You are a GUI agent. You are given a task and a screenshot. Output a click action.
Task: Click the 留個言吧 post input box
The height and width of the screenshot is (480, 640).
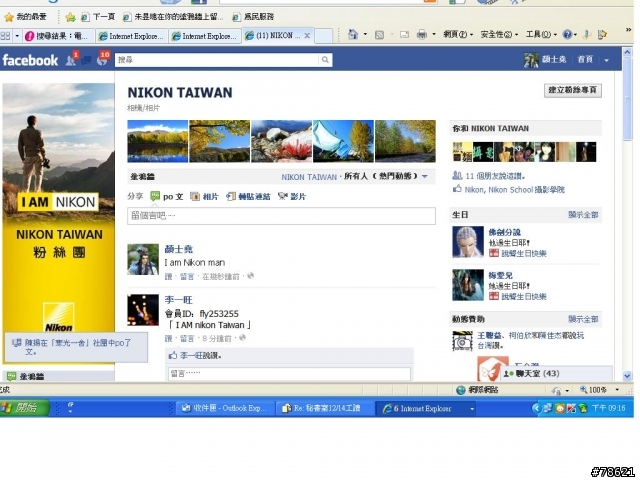281,216
